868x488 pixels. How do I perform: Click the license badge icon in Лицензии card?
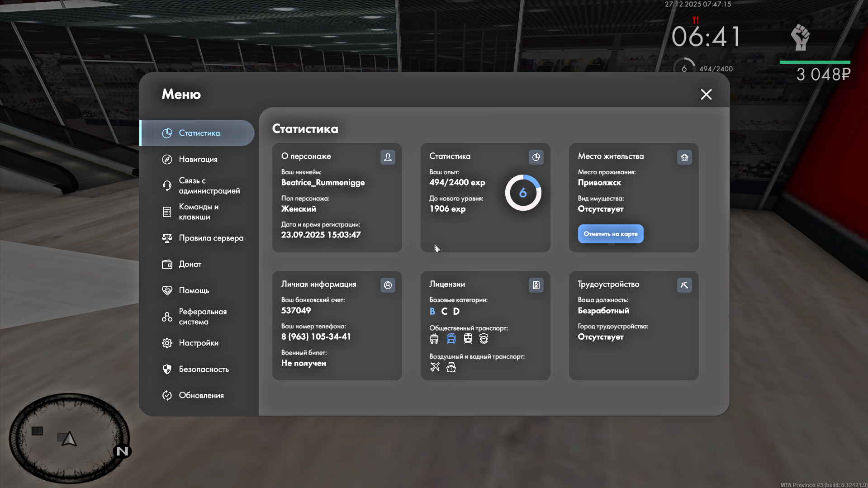536,285
